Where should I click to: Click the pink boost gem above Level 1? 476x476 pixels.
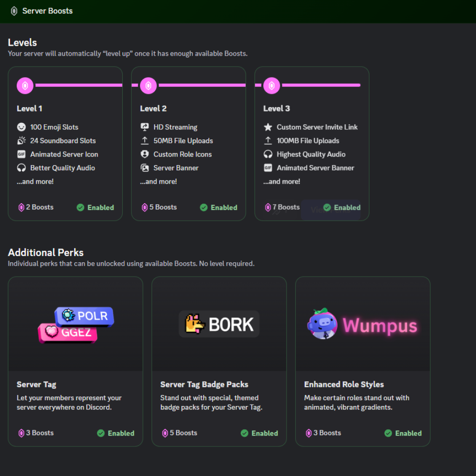[x=25, y=86]
